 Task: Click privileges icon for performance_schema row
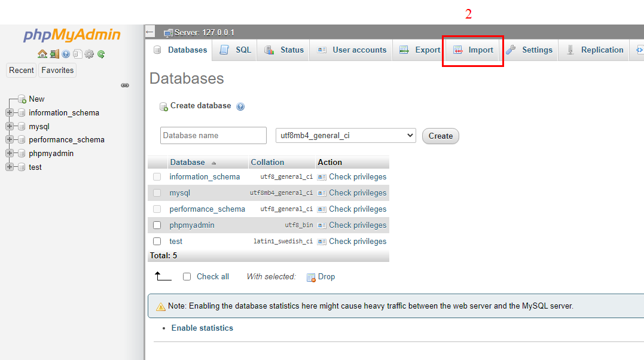[322, 209]
